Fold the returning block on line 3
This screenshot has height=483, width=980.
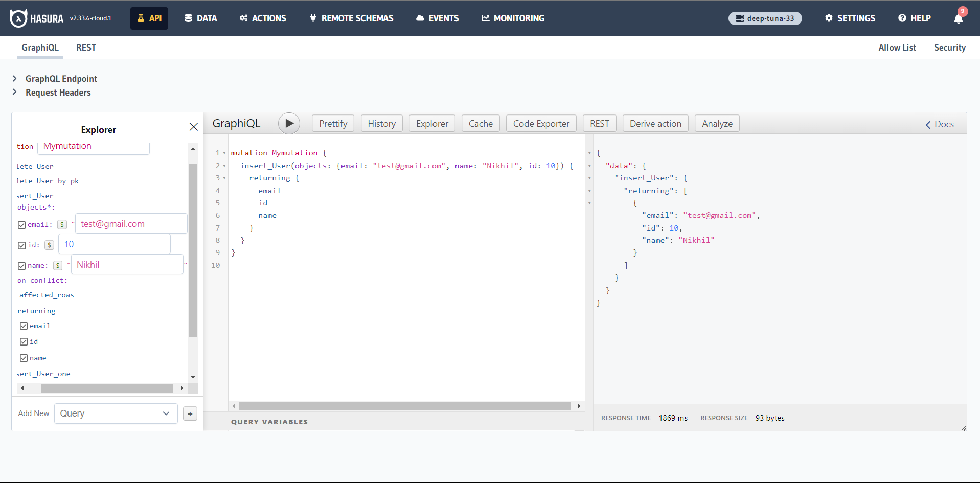[x=224, y=178]
